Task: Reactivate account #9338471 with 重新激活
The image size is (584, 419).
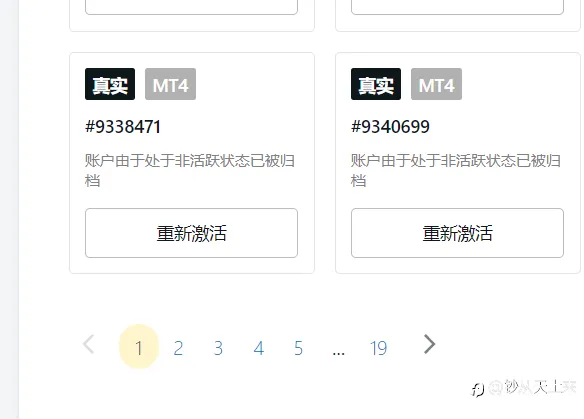Action: click(x=191, y=233)
